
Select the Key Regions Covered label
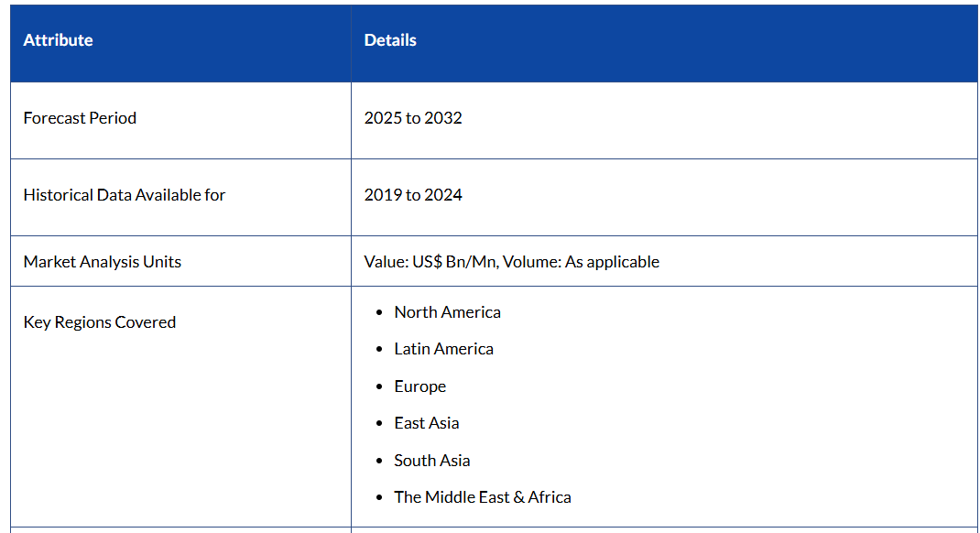point(99,322)
